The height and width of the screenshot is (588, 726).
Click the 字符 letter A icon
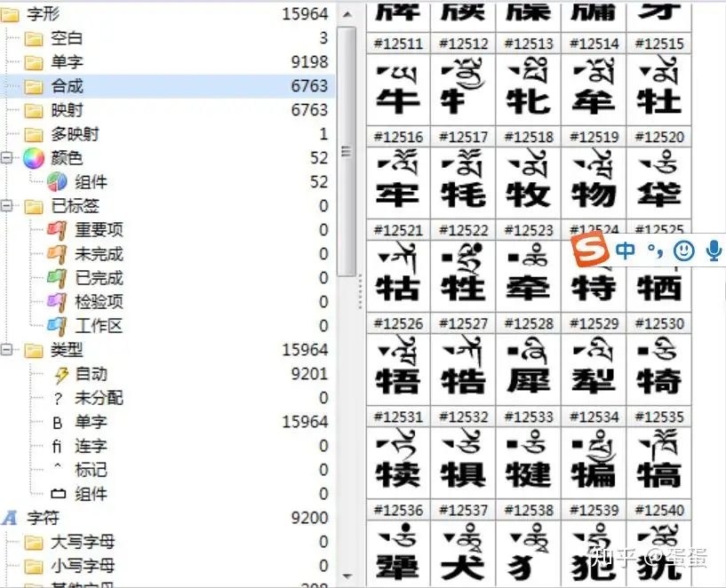(10, 518)
